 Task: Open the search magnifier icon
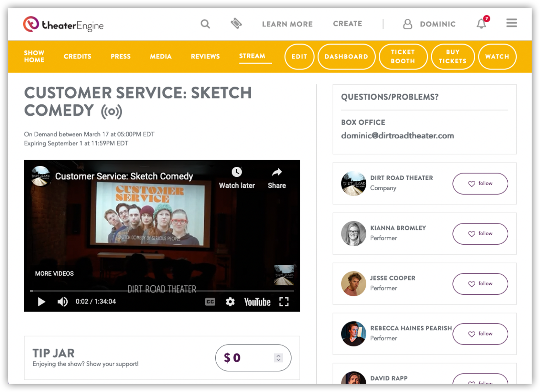(x=205, y=24)
